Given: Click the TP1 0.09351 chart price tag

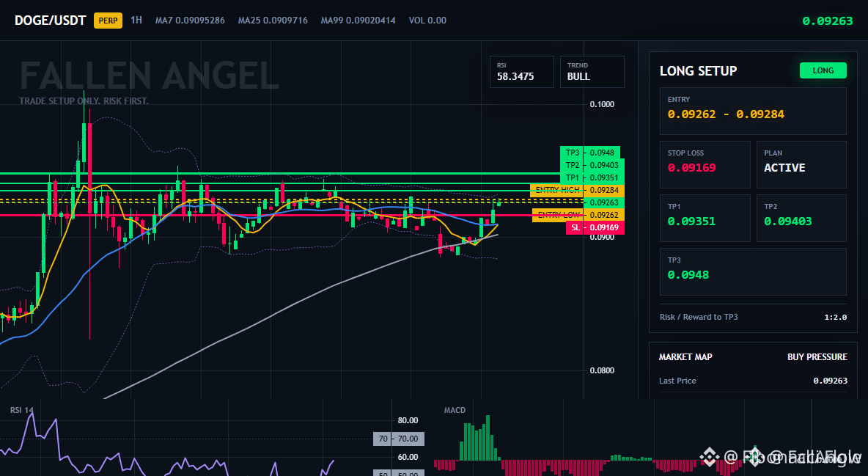Looking at the screenshot, I should tap(592, 178).
